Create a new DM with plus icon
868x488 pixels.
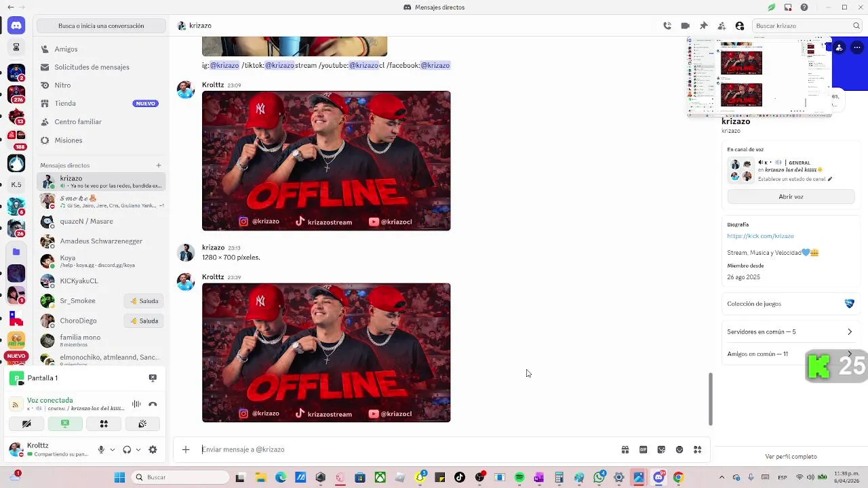click(159, 165)
